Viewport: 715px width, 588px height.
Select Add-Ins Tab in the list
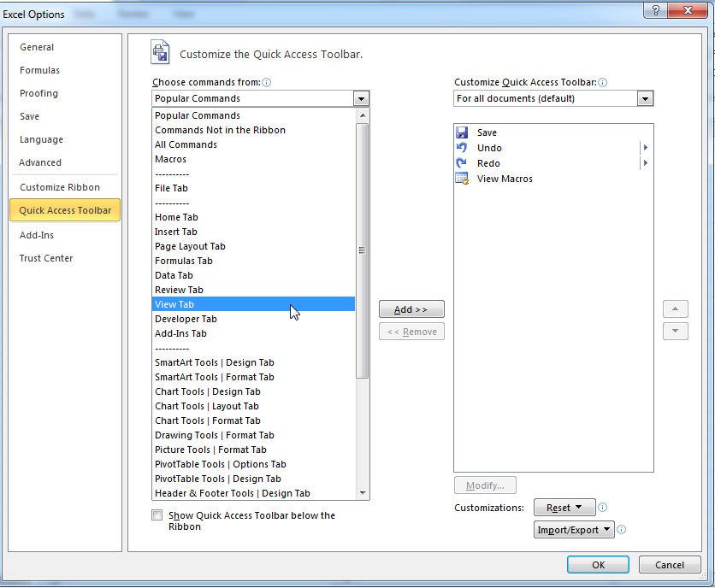[253, 333]
